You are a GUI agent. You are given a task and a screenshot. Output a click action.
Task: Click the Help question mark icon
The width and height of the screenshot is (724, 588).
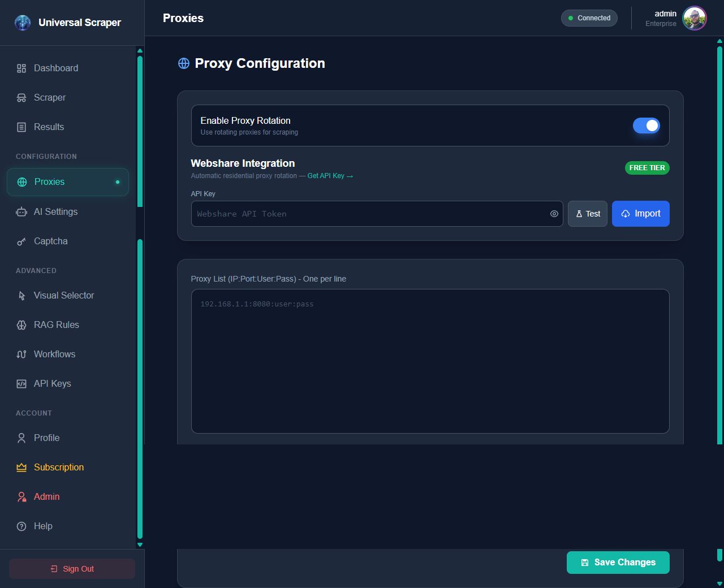point(21,526)
